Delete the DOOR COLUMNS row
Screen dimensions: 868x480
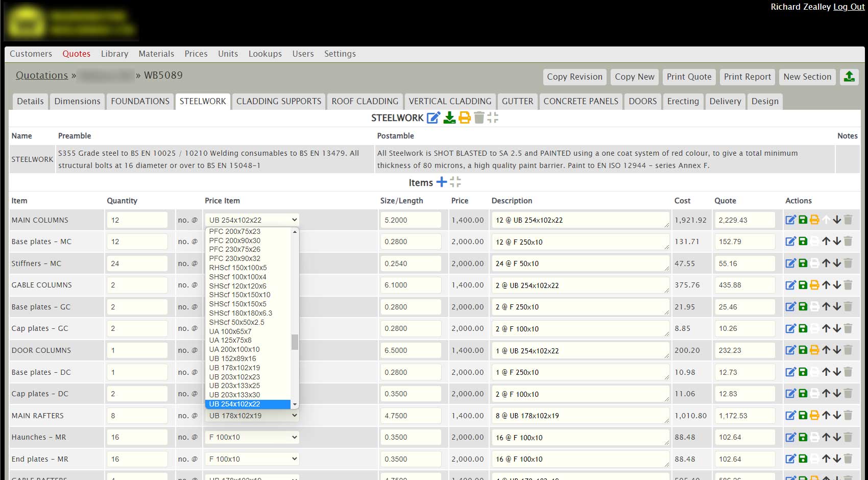coord(848,350)
